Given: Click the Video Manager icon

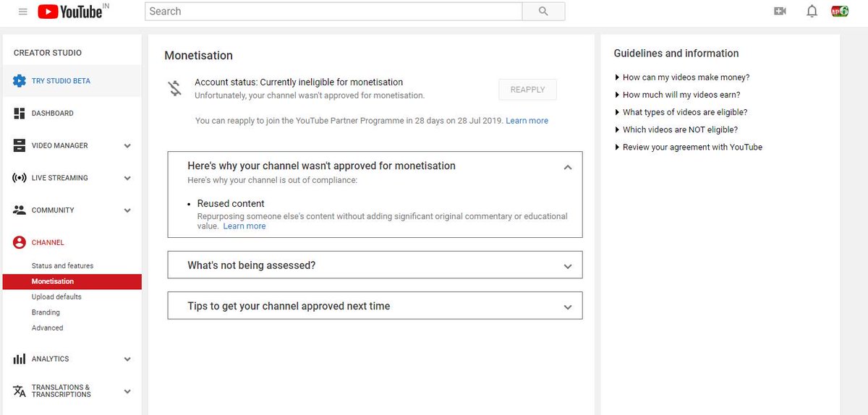Looking at the screenshot, I should 20,145.
